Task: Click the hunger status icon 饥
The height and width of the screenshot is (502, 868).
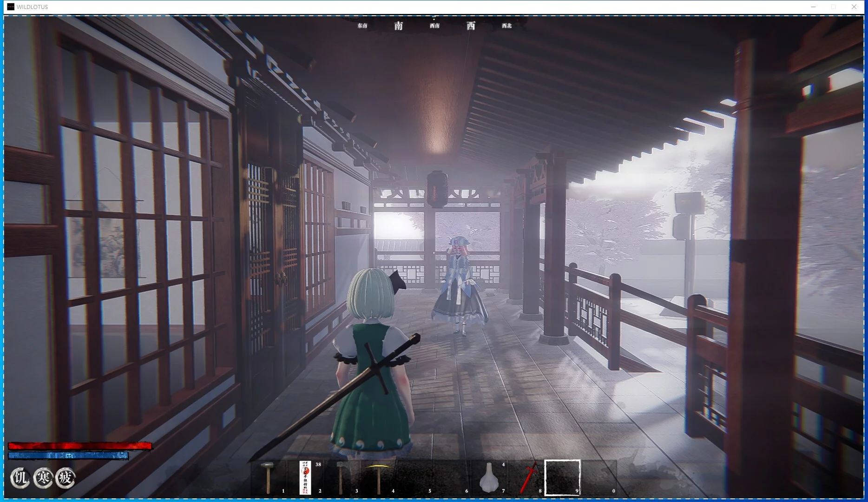Action: click(x=20, y=478)
